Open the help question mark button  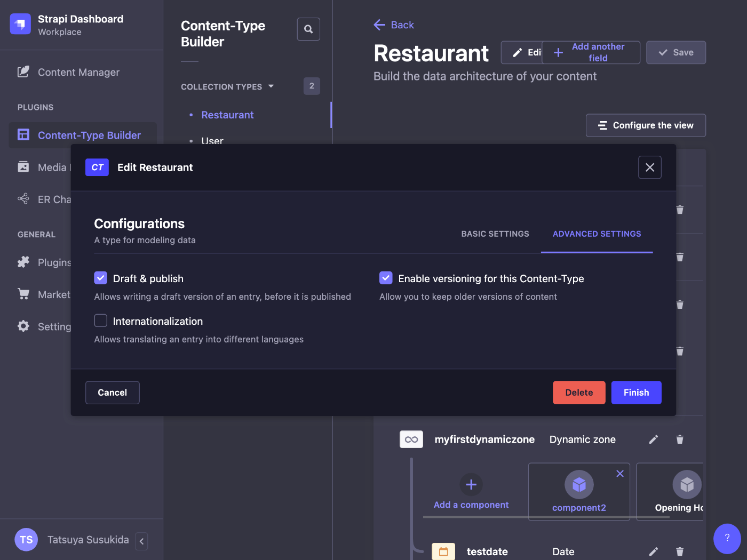727,539
